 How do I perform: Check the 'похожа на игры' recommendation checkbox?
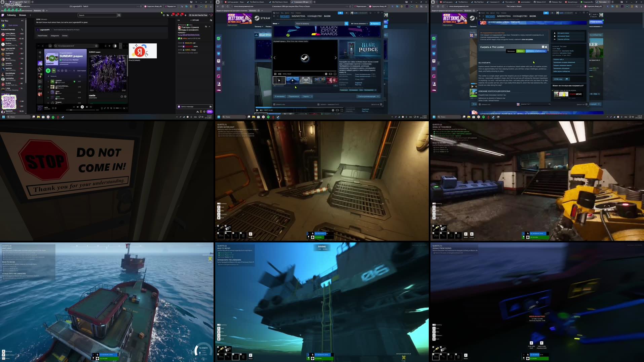553,90
